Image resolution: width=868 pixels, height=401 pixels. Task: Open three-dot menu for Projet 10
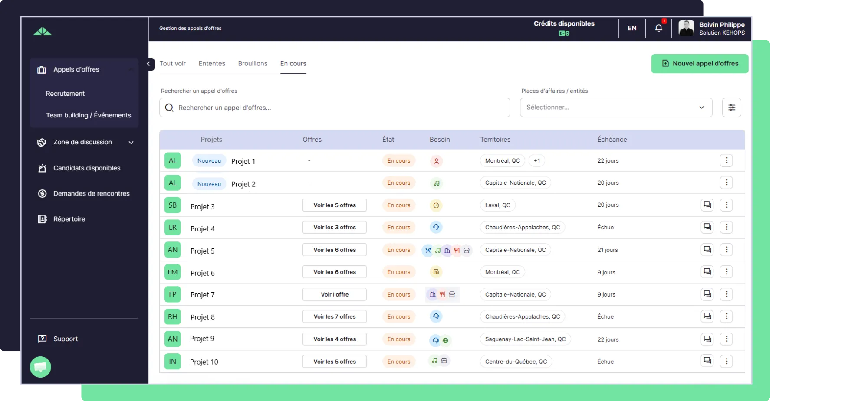click(x=726, y=361)
